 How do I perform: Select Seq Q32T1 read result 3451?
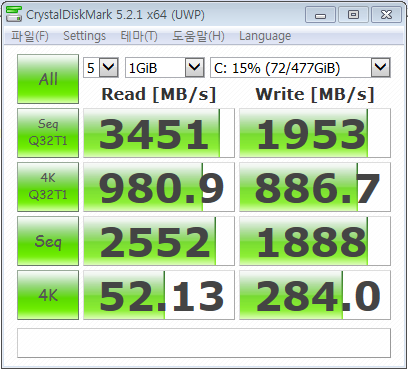(x=159, y=133)
